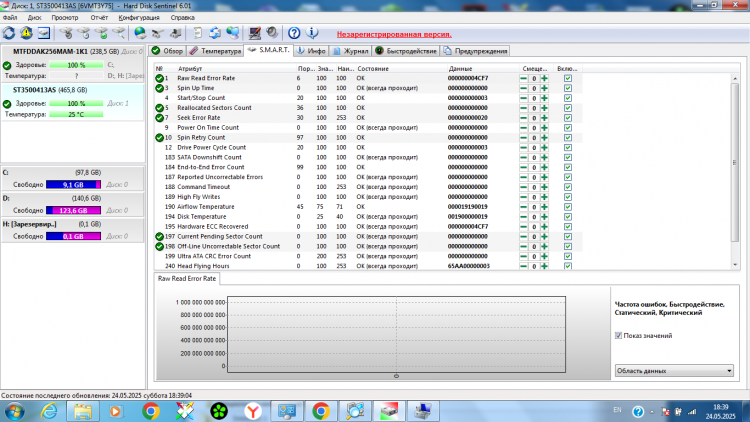Click the green status icon of Current Pending Sector Count
Screen dimensions: 750x422
(159, 236)
